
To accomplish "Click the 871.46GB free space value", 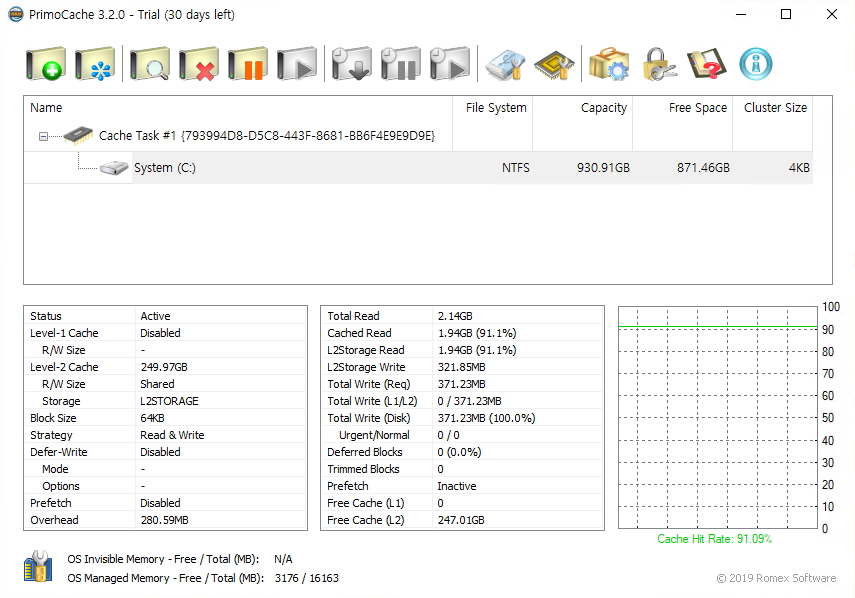I will click(703, 168).
